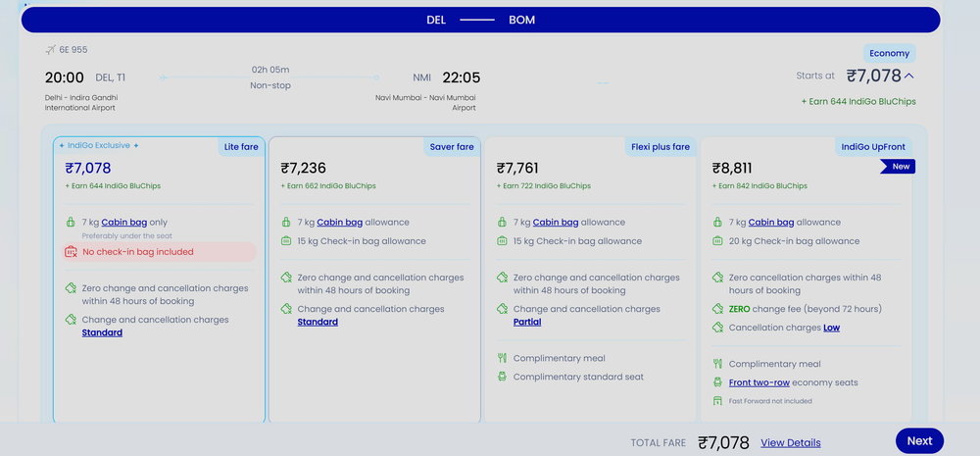The width and height of the screenshot is (980, 456).
Task: Click Fast Forward not included icon
Action: tap(717, 401)
